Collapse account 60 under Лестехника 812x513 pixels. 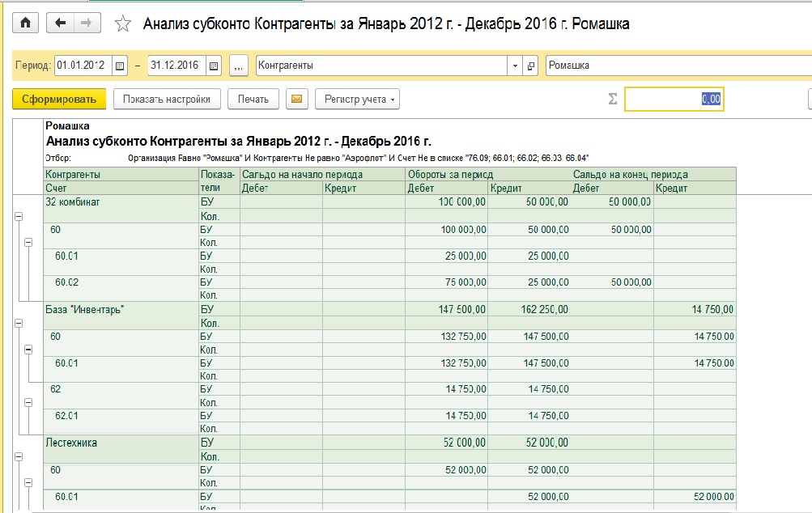click(28, 482)
